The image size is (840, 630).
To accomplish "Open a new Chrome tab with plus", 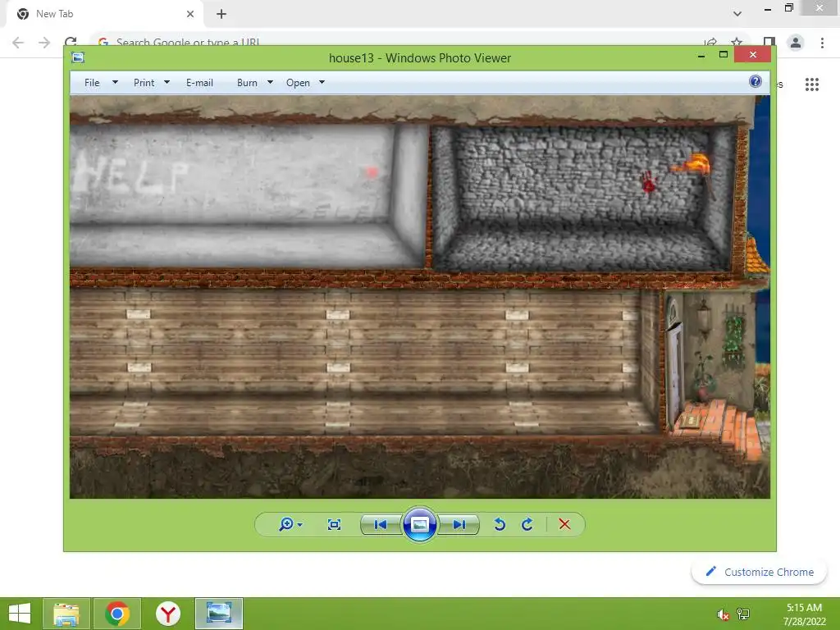I will pyautogui.click(x=221, y=14).
